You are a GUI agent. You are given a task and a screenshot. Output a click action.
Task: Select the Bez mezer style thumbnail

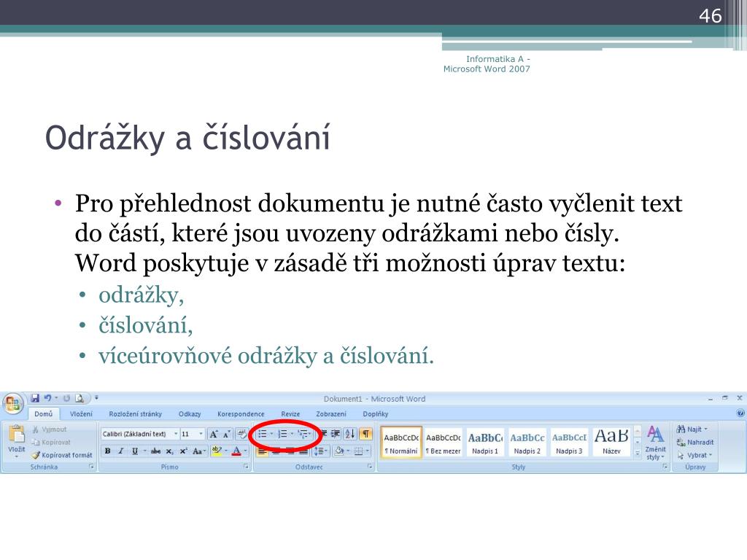tap(443, 443)
